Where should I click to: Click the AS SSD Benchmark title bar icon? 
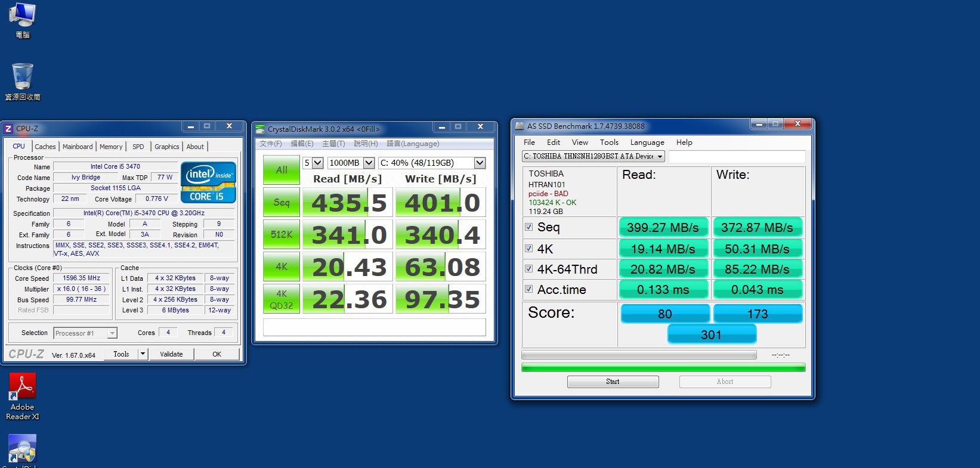click(x=519, y=126)
